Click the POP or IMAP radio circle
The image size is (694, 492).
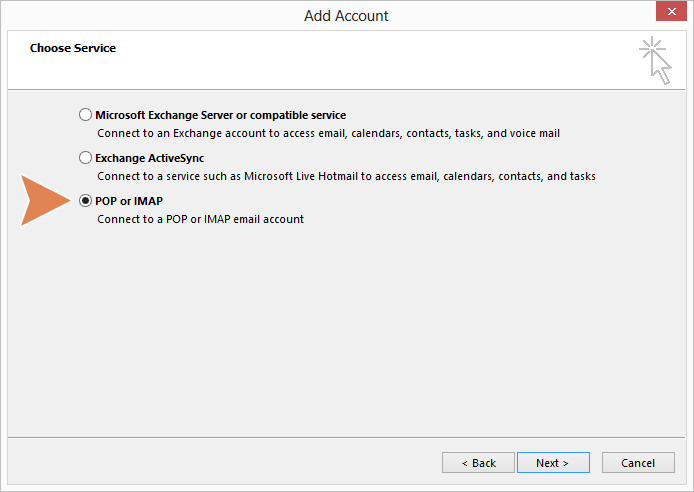(x=85, y=201)
